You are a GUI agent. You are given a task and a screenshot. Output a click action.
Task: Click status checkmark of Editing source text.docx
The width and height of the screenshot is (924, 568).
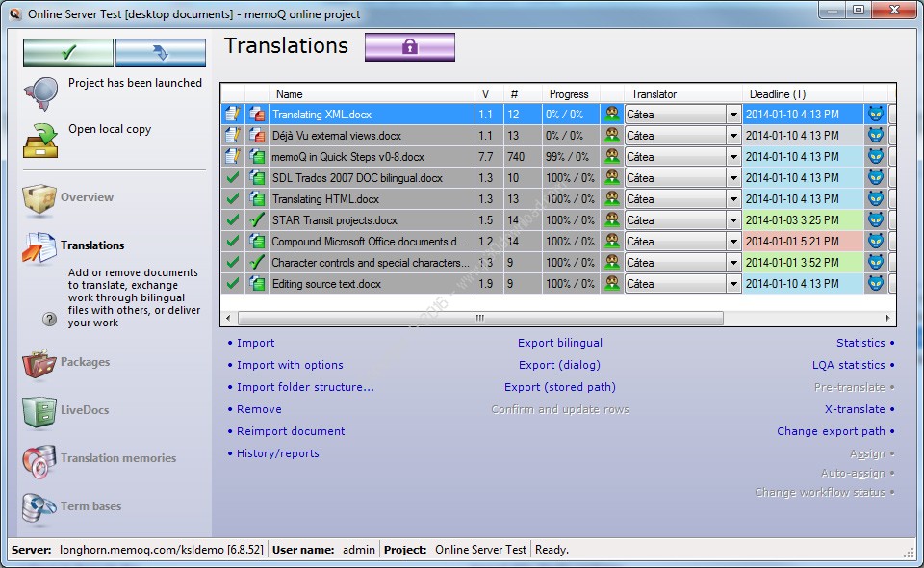(233, 283)
